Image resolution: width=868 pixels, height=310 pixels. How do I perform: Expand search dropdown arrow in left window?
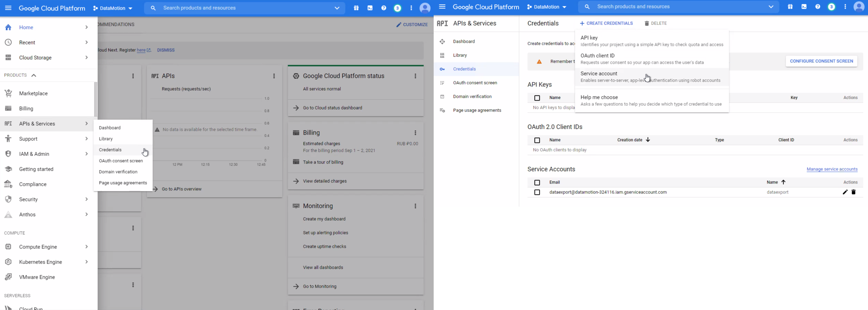tap(337, 8)
